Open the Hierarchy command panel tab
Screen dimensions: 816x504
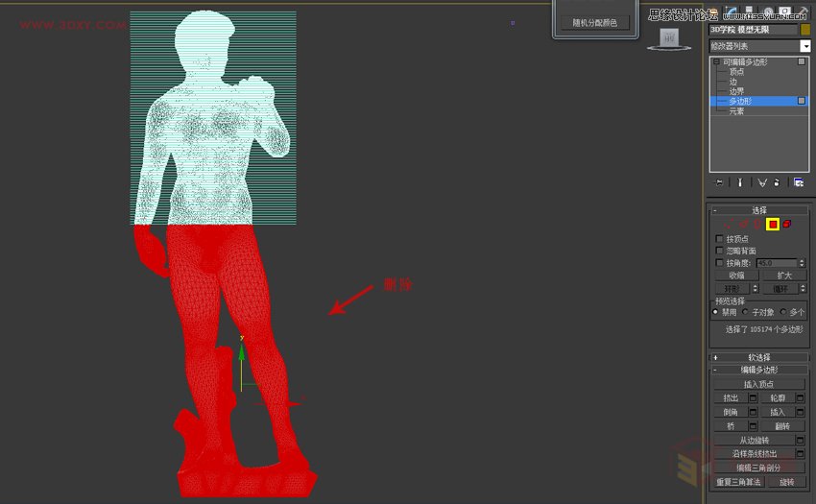pos(750,11)
